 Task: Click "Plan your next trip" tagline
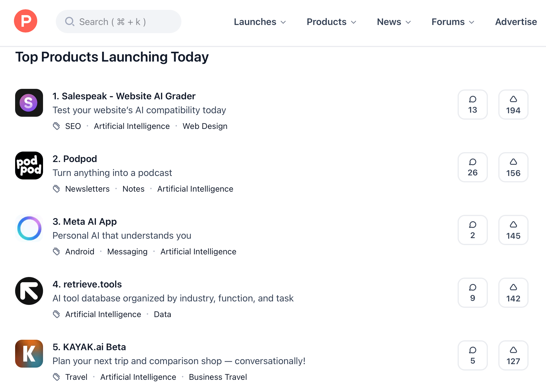point(179,361)
